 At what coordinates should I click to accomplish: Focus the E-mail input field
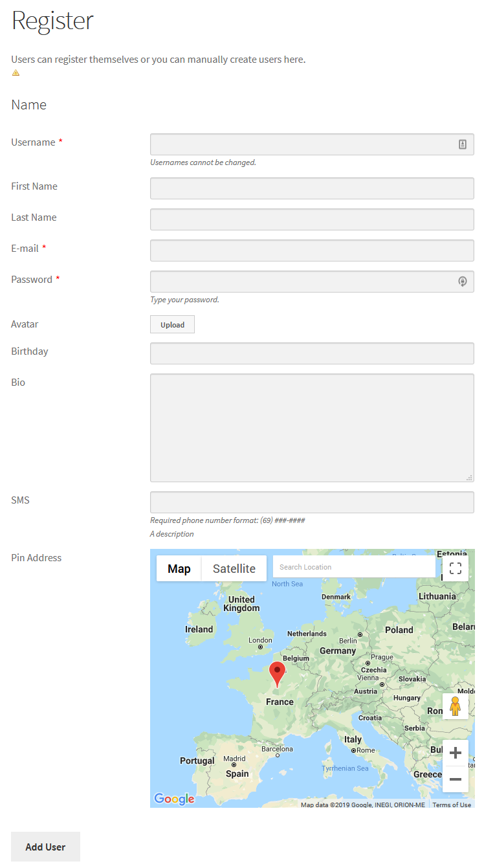pyautogui.click(x=312, y=250)
